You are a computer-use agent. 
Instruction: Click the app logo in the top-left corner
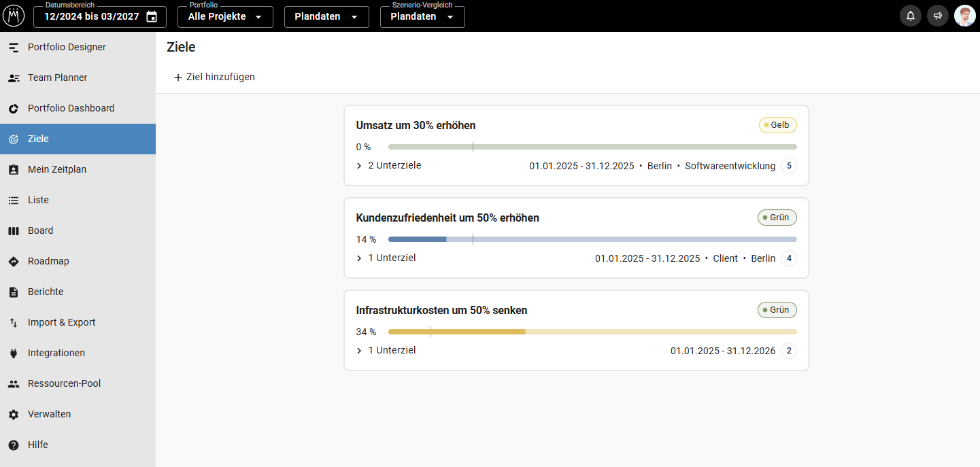[x=14, y=16]
